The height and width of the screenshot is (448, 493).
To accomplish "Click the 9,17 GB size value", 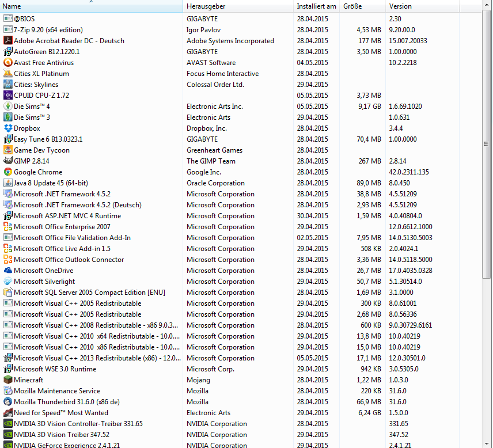I will (x=369, y=107).
